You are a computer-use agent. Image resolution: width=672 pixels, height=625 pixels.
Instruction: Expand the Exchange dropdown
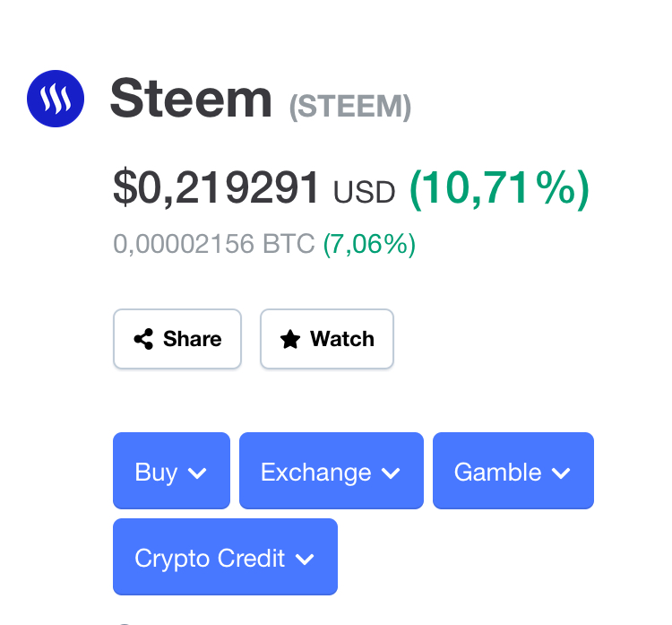332,471
